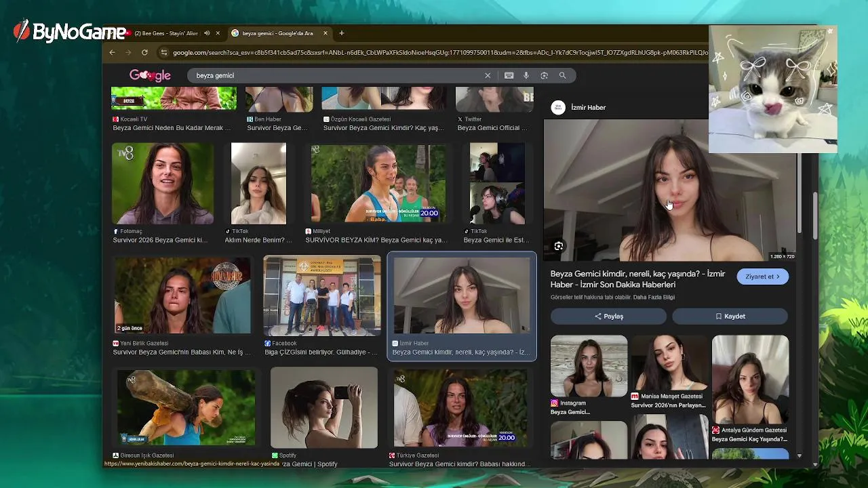Image resolution: width=868 pixels, height=488 pixels.
Task: Switch to the Bee Gees Stayin' Alive tab
Action: pyautogui.click(x=165, y=33)
